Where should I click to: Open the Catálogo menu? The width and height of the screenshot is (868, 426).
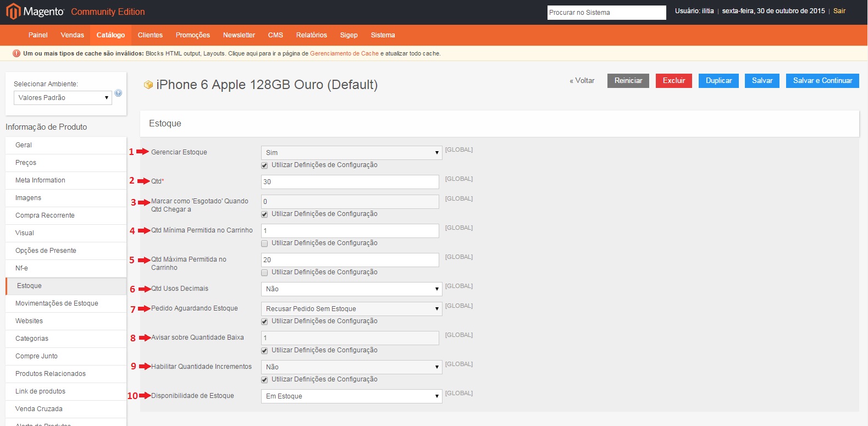pyautogui.click(x=110, y=35)
